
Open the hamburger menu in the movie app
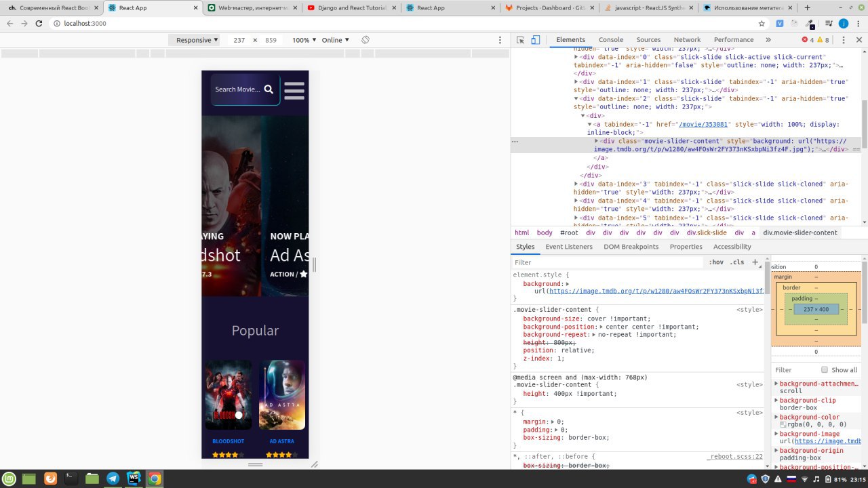[294, 90]
